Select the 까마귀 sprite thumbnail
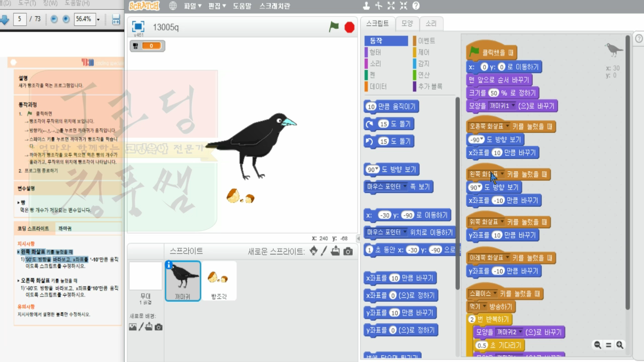644x362 pixels. tap(182, 280)
